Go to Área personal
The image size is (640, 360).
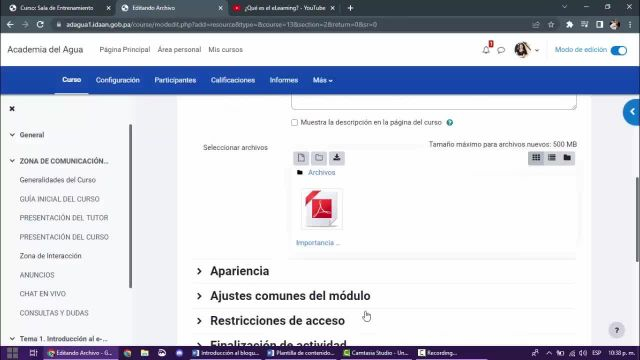(x=179, y=50)
